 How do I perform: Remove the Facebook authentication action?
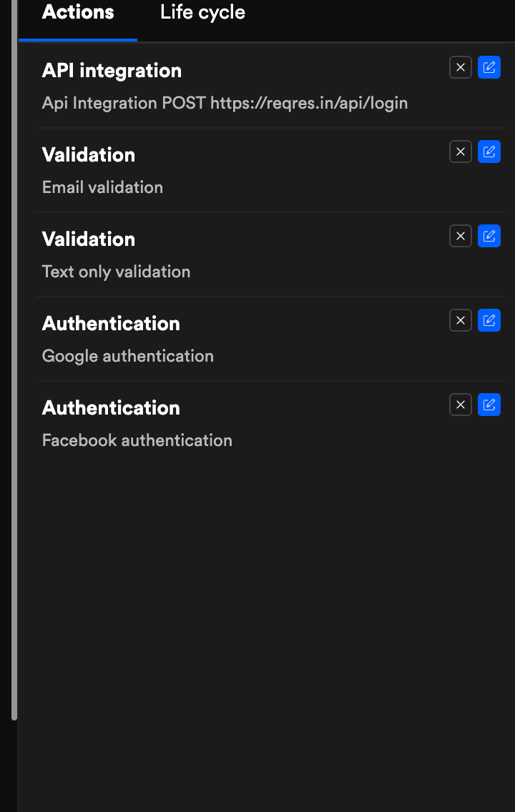click(x=461, y=405)
